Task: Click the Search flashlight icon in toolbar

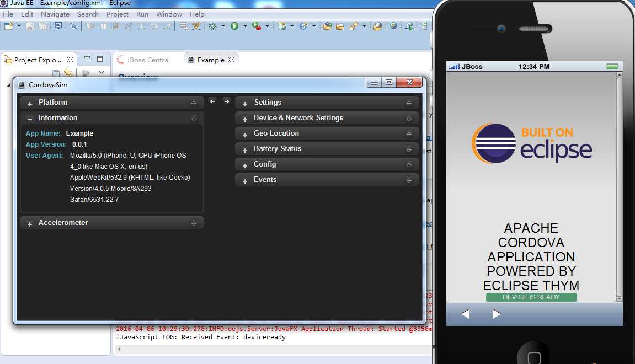Action: (354, 26)
